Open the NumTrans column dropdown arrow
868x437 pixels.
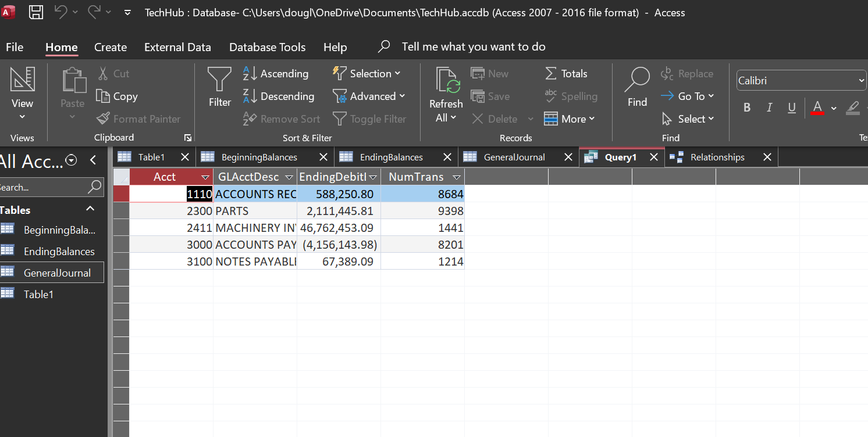457,177
